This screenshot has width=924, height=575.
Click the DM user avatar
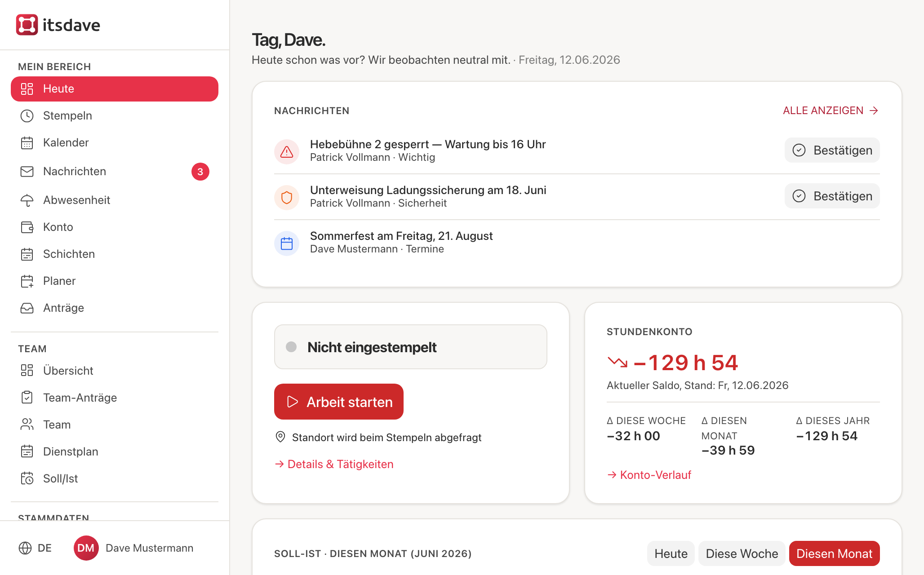coord(86,548)
